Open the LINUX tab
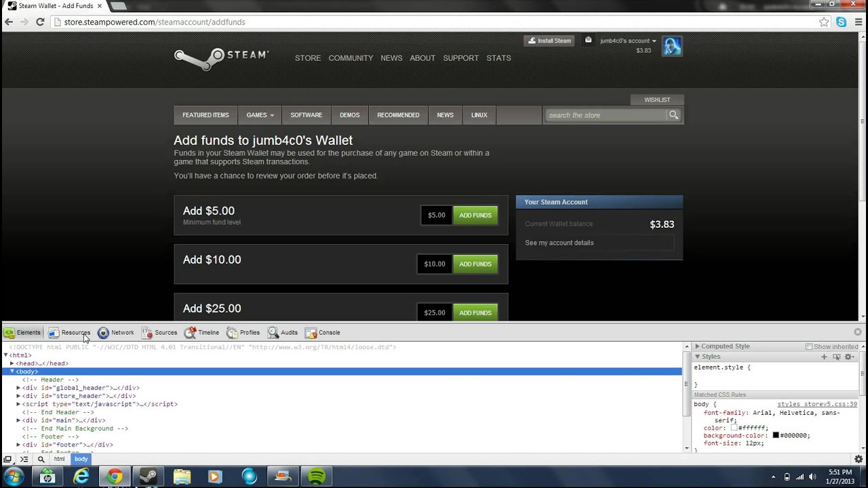The height and width of the screenshot is (488, 868). (479, 115)
